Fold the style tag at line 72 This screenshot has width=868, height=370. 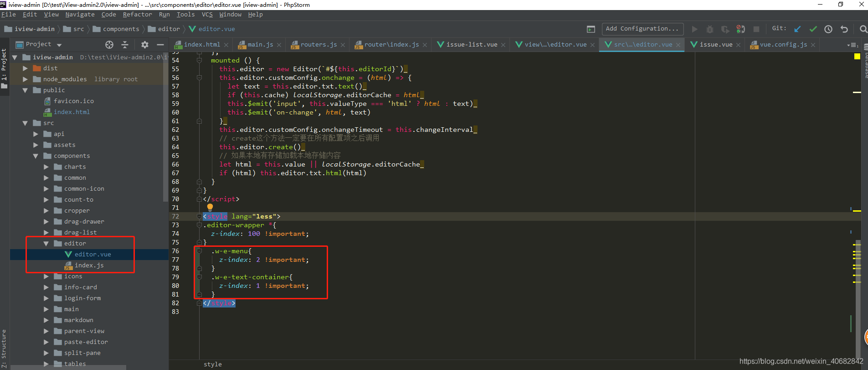point(199,216)
